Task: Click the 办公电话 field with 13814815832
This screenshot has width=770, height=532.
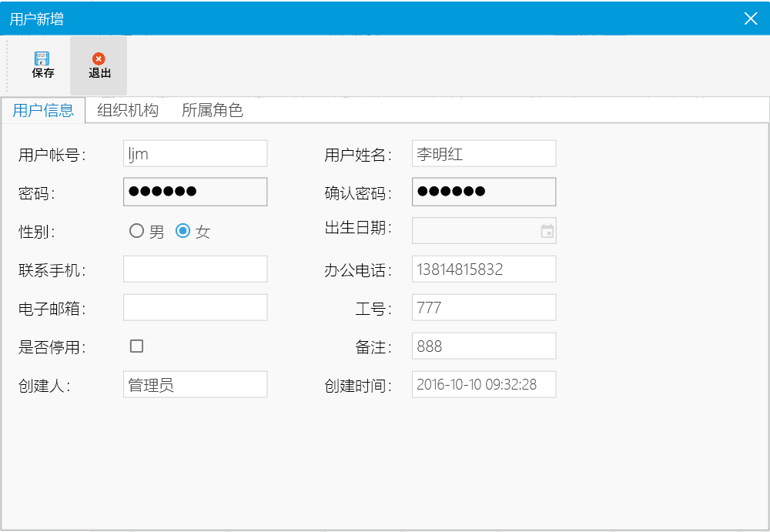Action: [x=484, y=269]
